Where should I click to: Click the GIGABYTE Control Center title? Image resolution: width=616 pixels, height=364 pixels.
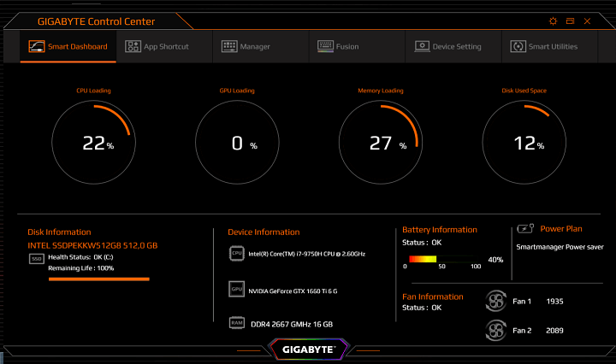click(96, 21)
